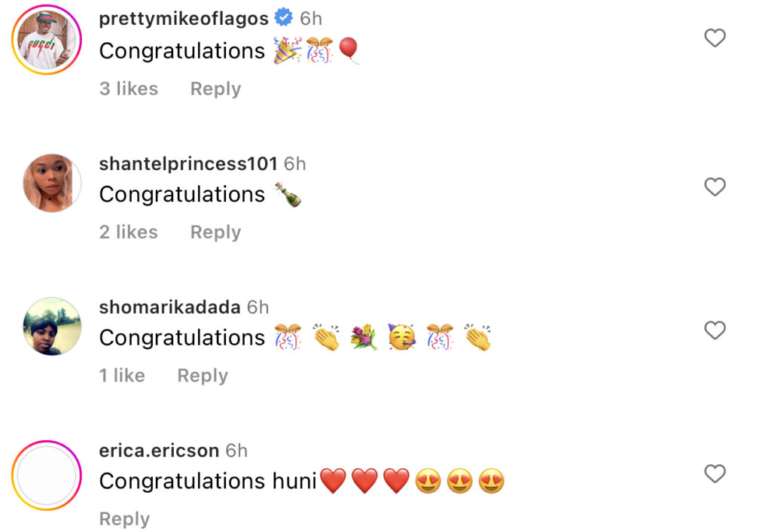Go to erica.ericson's profile via username
Viewport: 771px width, 532px height.
point(159,451)
